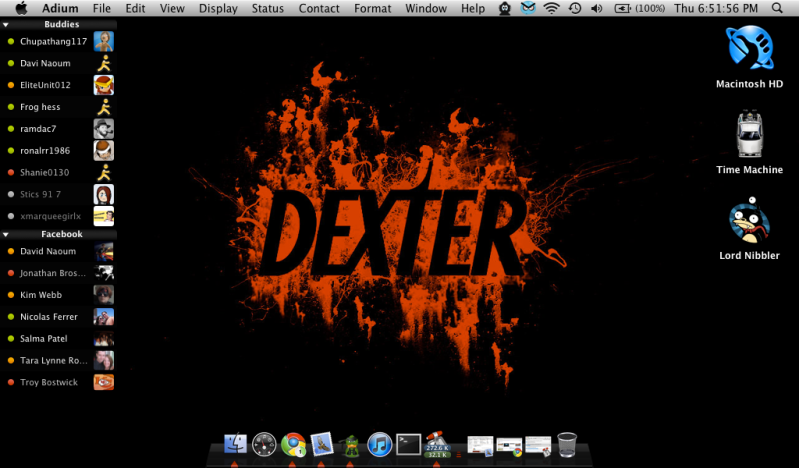Viewport: 799px width, 468px height.
Task: Restore the minimized Chrome window in Dock
Action: (x=509, y=446)
